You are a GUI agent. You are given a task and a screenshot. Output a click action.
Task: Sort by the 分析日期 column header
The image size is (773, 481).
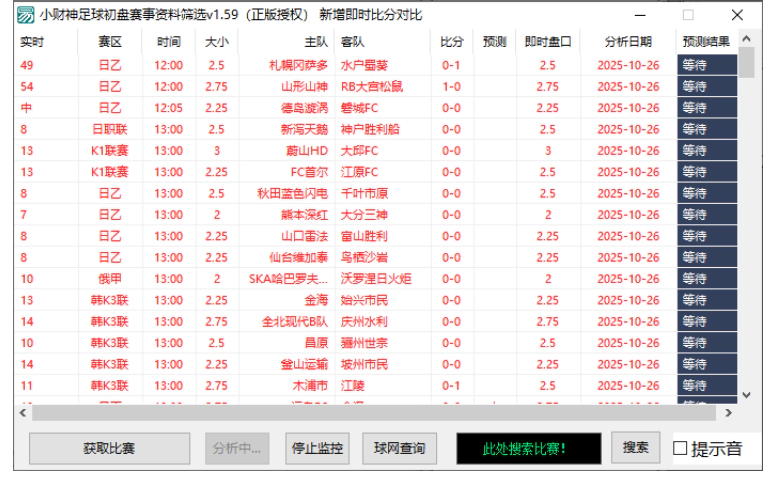627,42
